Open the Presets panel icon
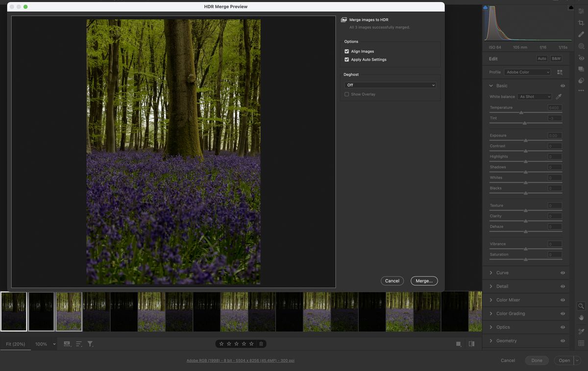This screenshot has width=588, height=371. click(581, 69)
